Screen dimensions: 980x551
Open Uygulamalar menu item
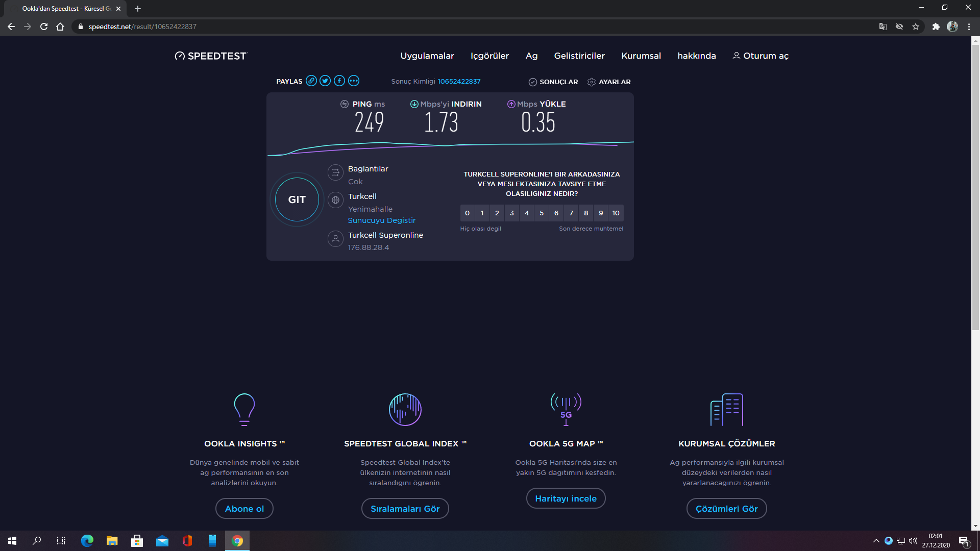427,56
